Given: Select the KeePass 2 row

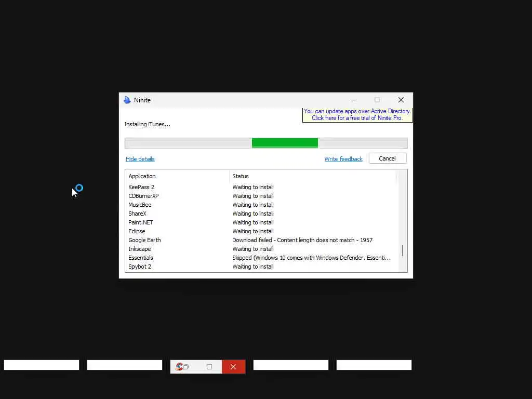Looking at the screenshot, I should point(262,187).
